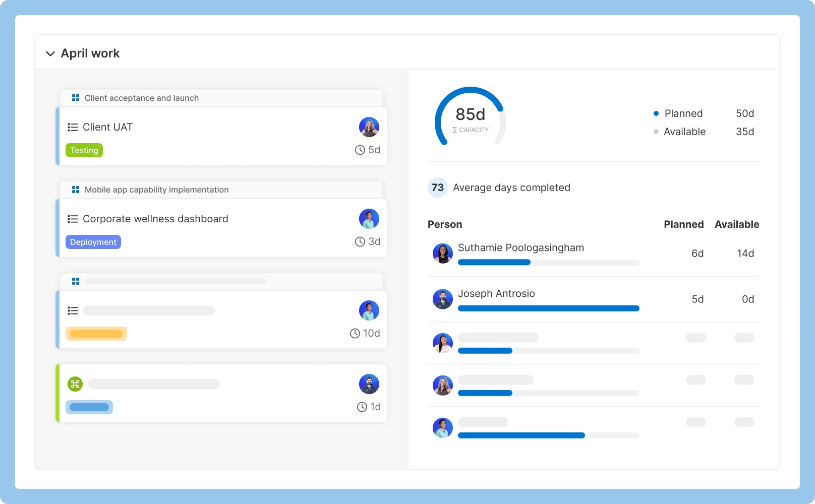Select the Testing status tag

click(84, 151)
